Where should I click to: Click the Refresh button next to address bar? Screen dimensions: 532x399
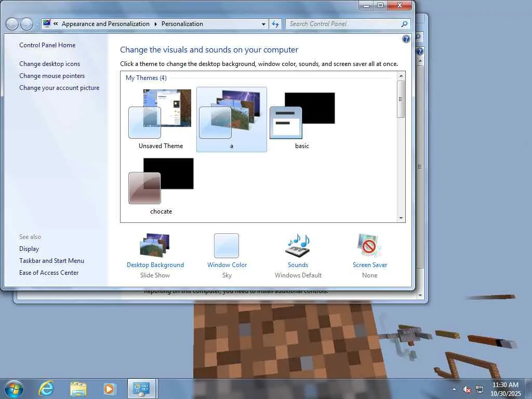(x=275, y=24)
